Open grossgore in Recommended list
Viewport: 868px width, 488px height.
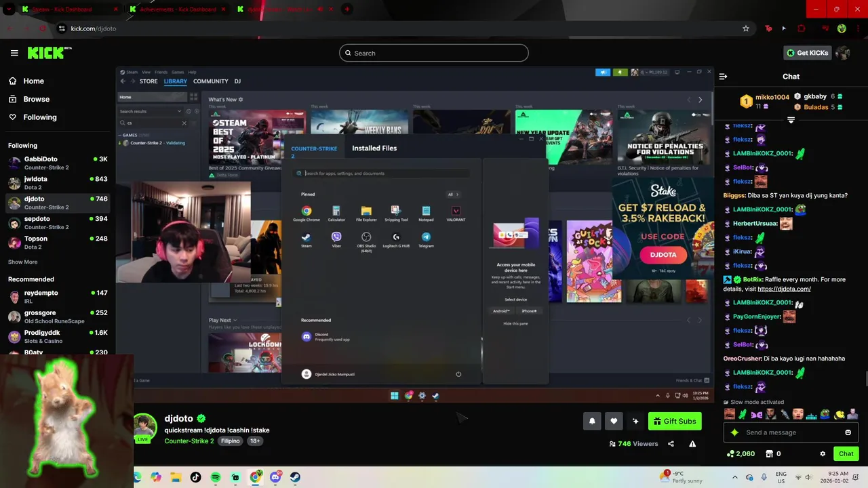coord(58,317)
